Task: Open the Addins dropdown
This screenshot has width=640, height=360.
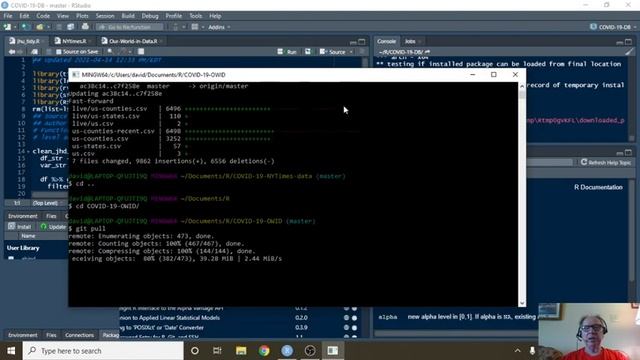Action: [x=219, y=27]
